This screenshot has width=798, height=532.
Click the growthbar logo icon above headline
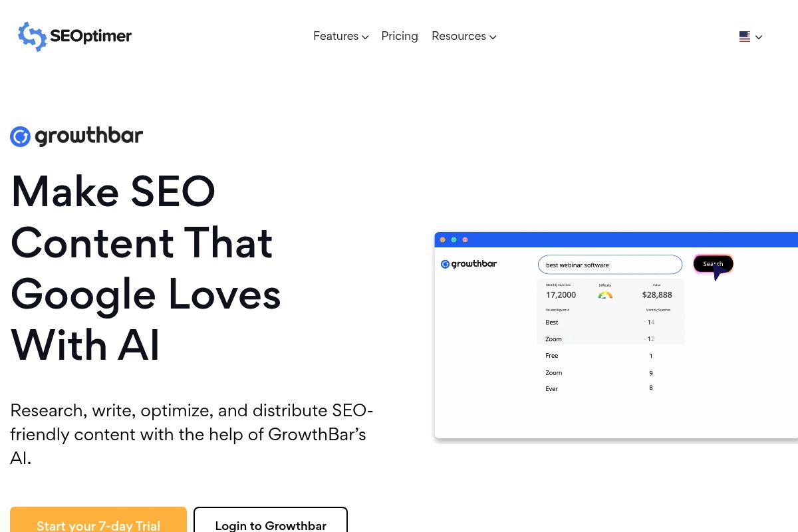21,137
